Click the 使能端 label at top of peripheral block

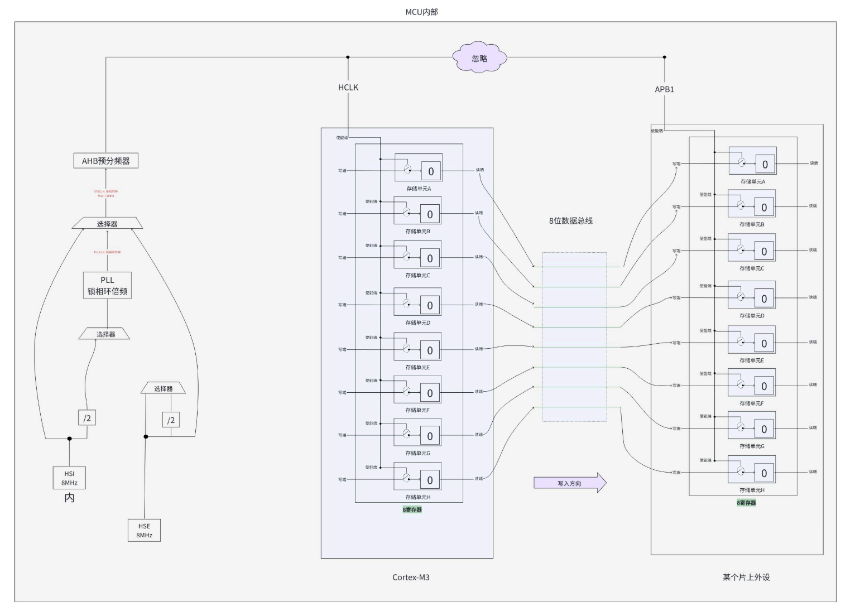click(x=657, y=131)
